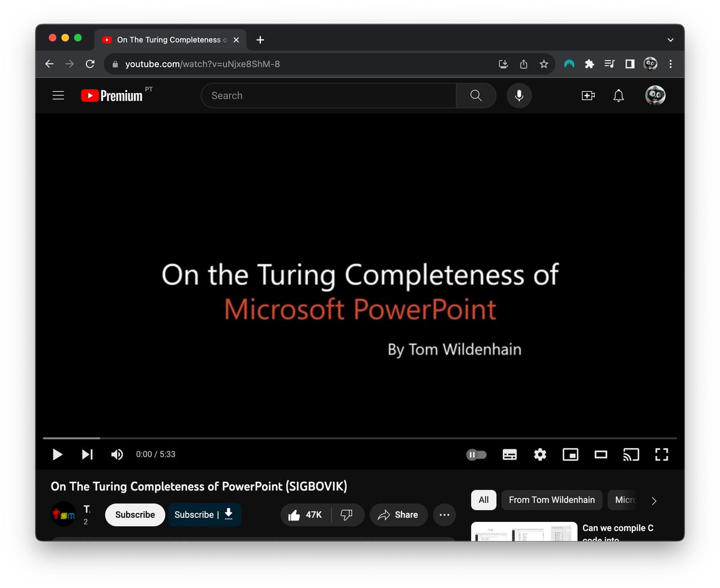Share the video
The height and width of the screenshot is (588, 720).
click(x=398, y=515)
